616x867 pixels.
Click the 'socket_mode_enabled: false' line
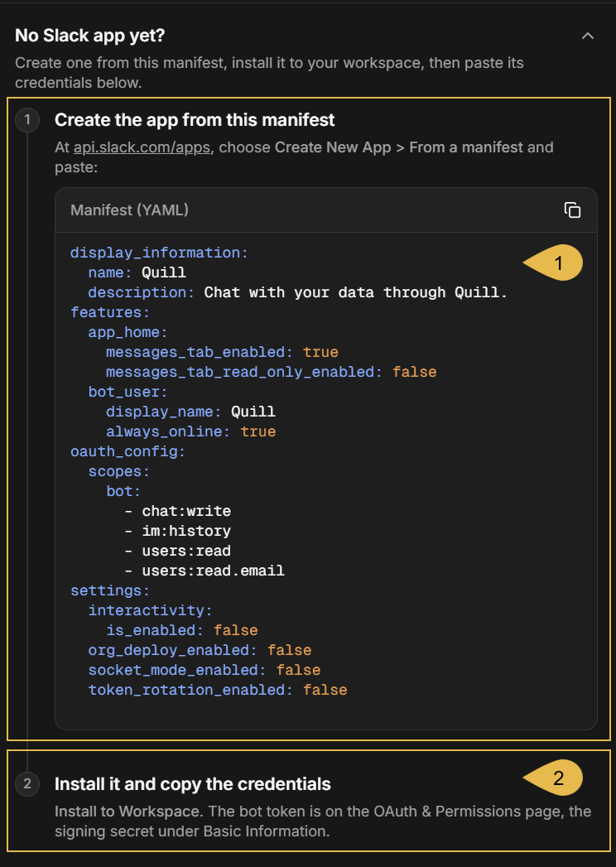(x=205, y=671)
